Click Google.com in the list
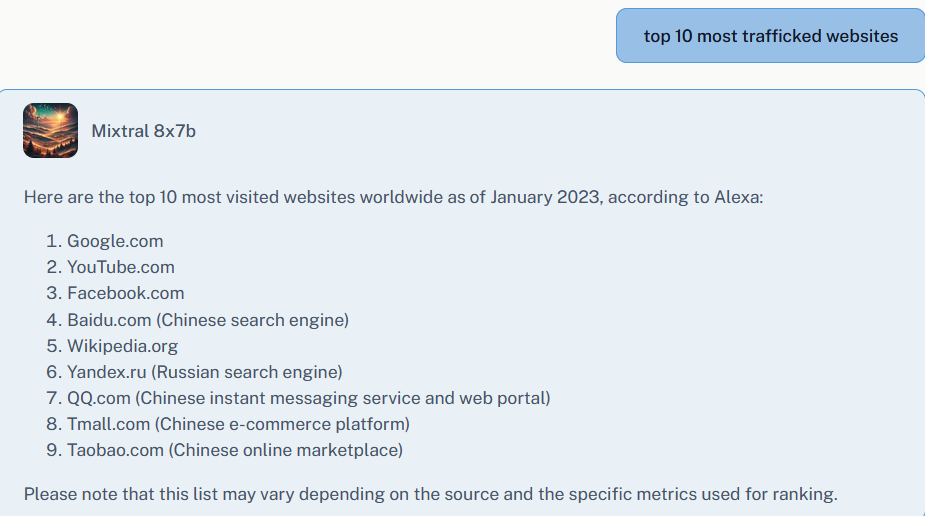This screenshot has height=516, width=925. 115,241
